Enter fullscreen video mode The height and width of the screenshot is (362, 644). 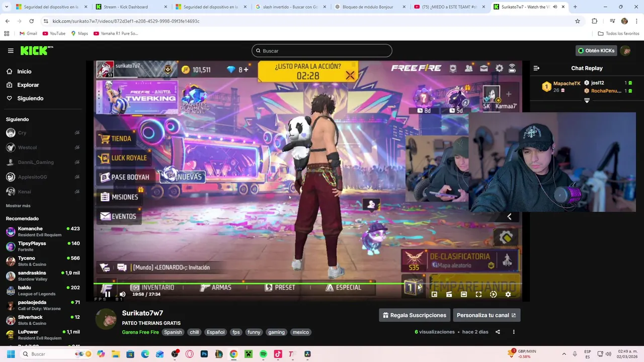coord(478,295)
